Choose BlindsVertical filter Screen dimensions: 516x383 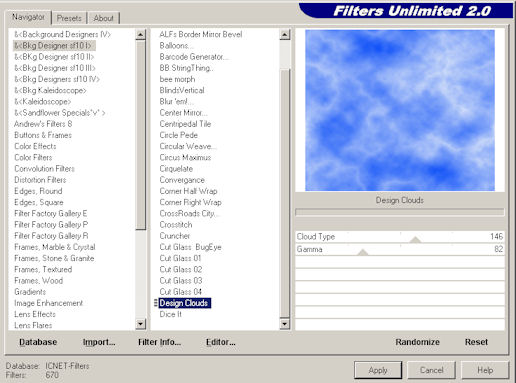(182, 90)
